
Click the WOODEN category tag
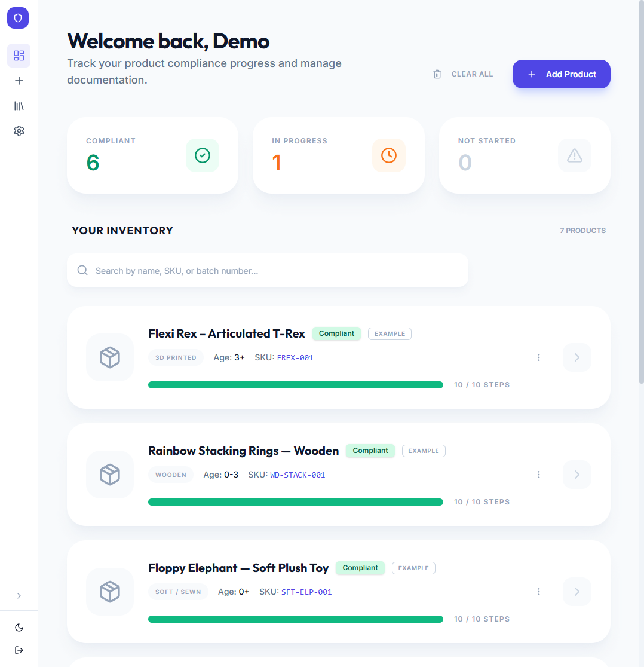coord(170,475)
